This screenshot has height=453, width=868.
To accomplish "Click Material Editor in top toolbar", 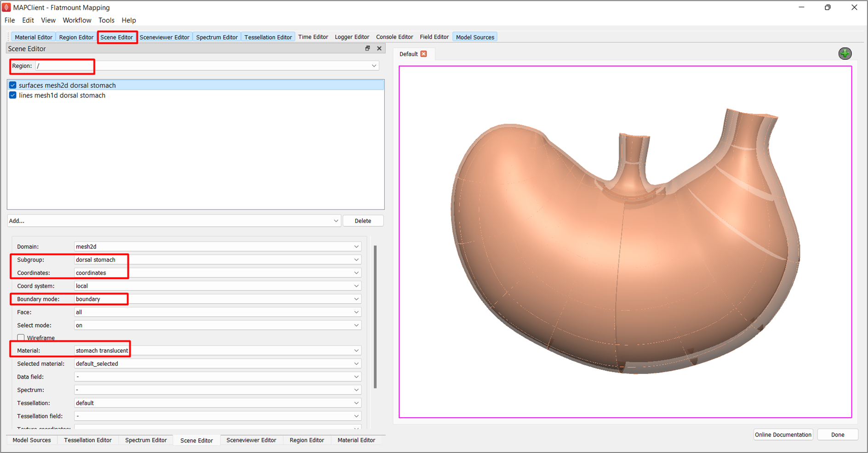I will 34,37.
